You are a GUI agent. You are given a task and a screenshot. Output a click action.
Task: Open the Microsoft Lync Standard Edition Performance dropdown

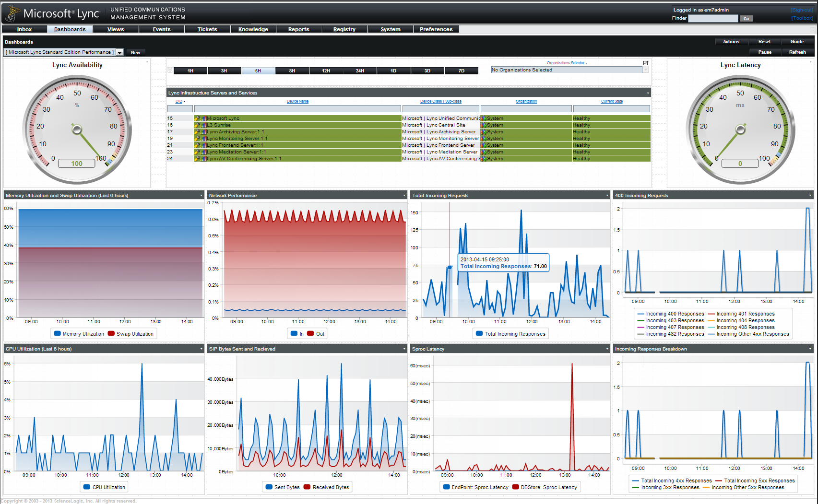[120, 52]
